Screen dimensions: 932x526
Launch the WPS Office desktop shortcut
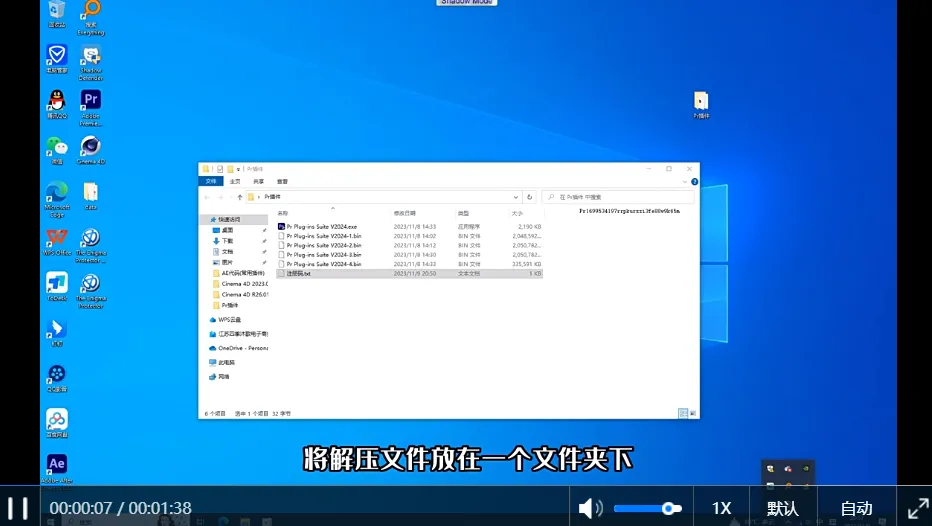coord(57,241)
